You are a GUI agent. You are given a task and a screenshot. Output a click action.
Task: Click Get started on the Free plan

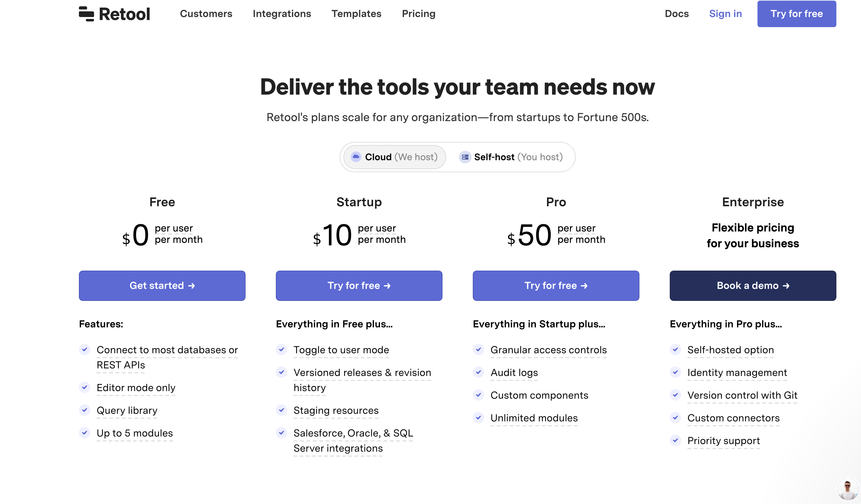[x=162, y=285]
